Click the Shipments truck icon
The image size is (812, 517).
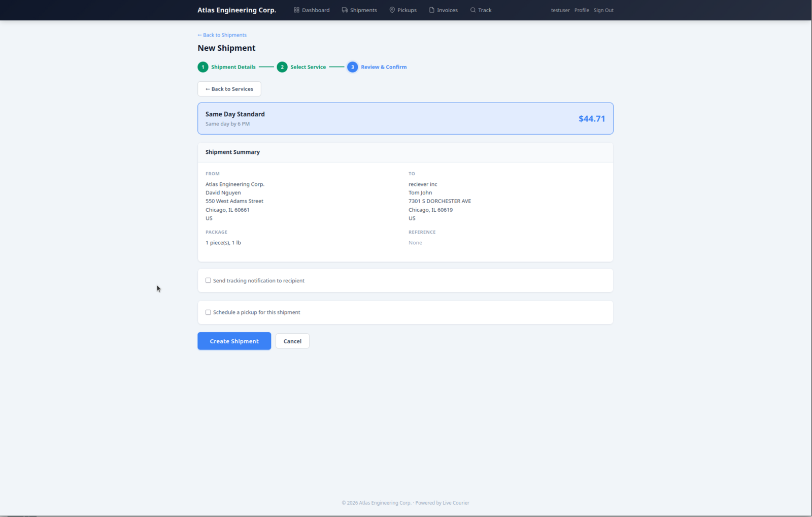(x=345, y=10)
